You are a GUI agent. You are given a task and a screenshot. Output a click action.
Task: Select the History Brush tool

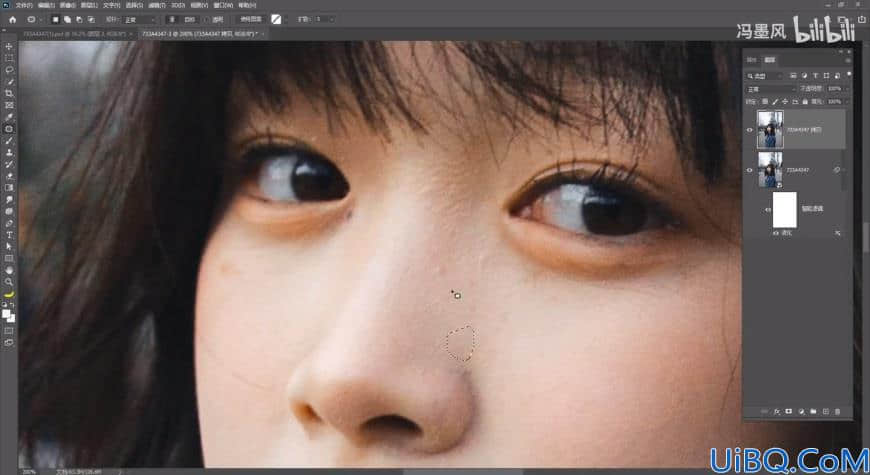tap(9, 164)
